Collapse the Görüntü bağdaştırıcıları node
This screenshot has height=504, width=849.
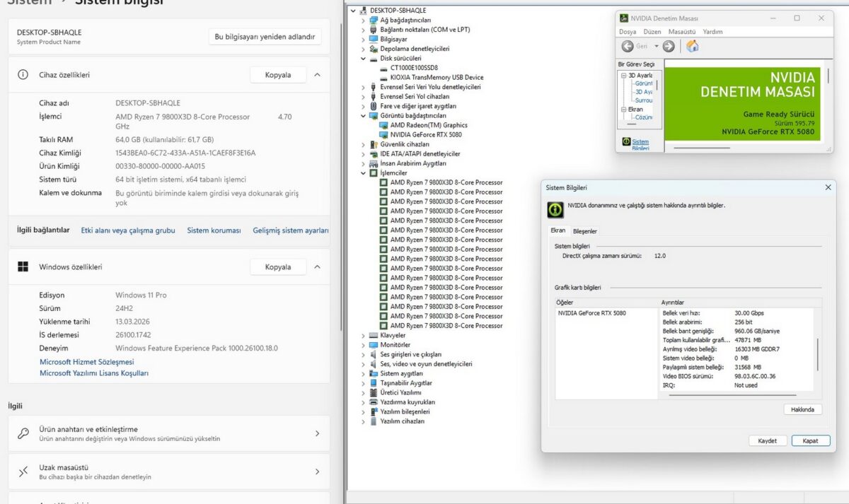point(364,115)
